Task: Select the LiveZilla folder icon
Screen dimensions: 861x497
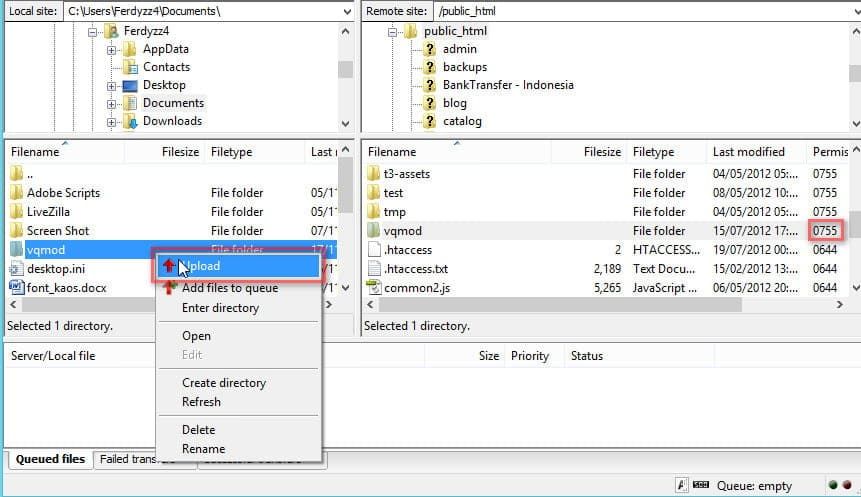Action: pos(16,212)
